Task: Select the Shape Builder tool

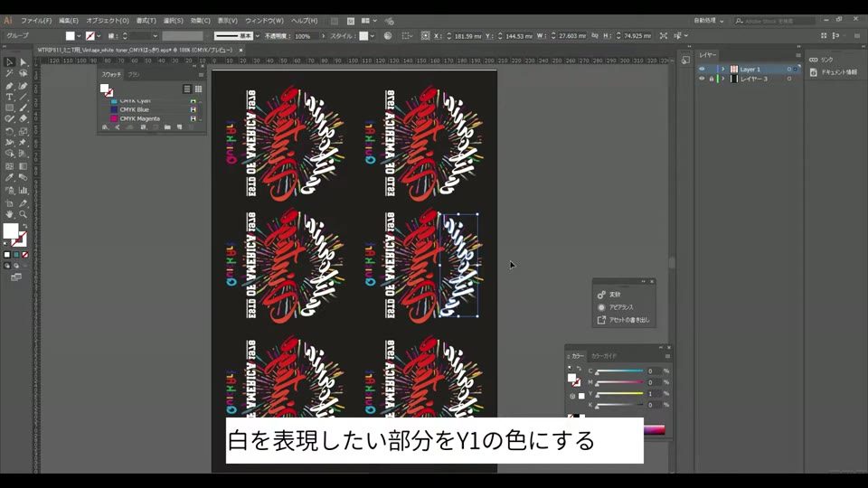Action: 9,154
